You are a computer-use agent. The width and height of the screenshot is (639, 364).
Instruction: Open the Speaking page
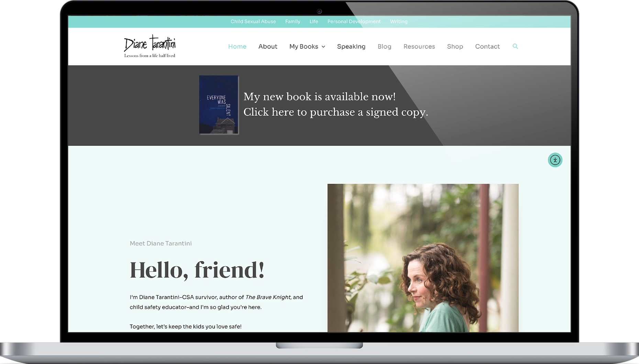tap(351, 46)
